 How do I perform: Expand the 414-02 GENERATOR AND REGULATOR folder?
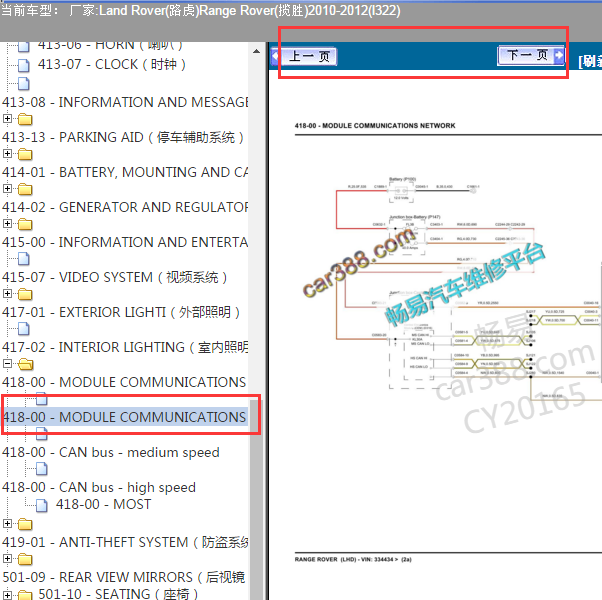point(7,188)
